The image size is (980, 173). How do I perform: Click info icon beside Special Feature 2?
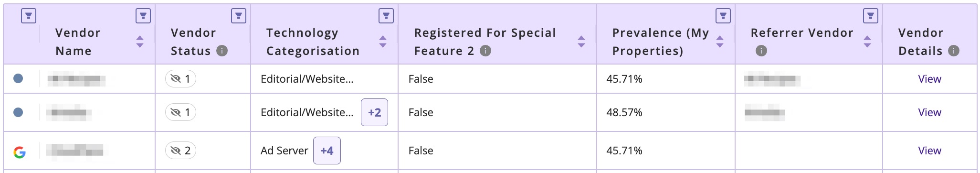pos(485,51)
